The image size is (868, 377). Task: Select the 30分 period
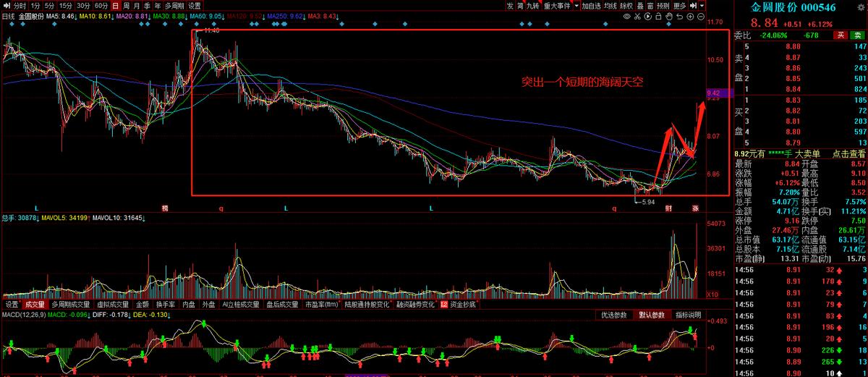(83, 6)
